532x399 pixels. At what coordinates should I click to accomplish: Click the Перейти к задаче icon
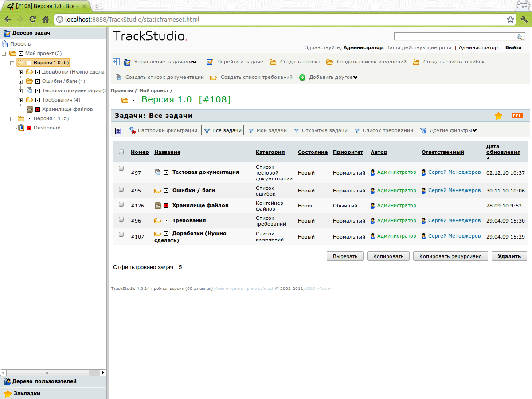(210, 62)
